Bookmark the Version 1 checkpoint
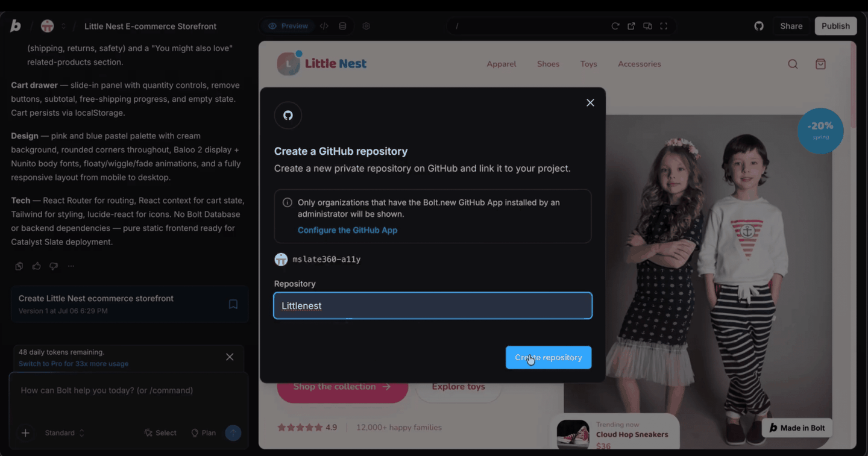The width and height of the screenshot is (868, 456). [233, 304]
